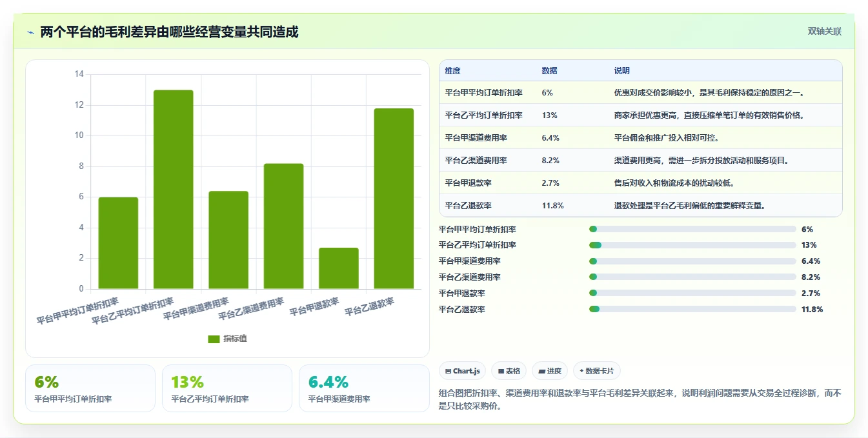Click the 平台甲退款率 progress bar
The height and width of the screenshot is (438, 868).
pyautogui.click(x=692, y=294)
